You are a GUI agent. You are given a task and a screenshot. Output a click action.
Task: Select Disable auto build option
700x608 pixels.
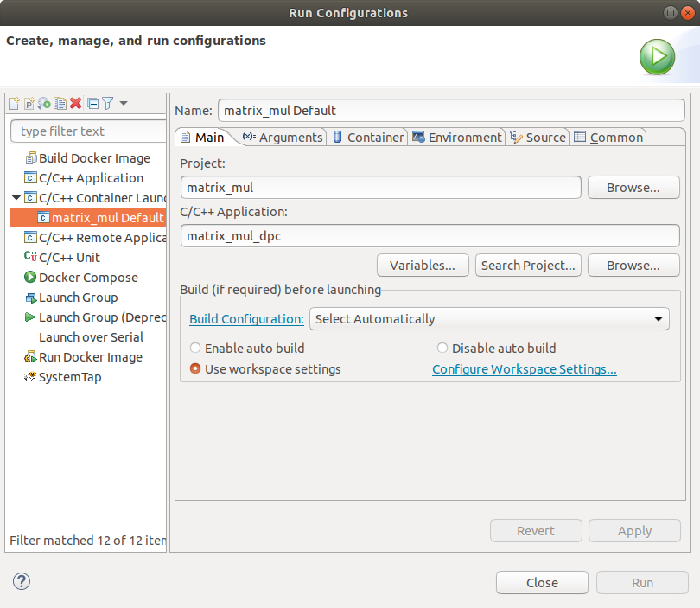(x=442, y=349)
